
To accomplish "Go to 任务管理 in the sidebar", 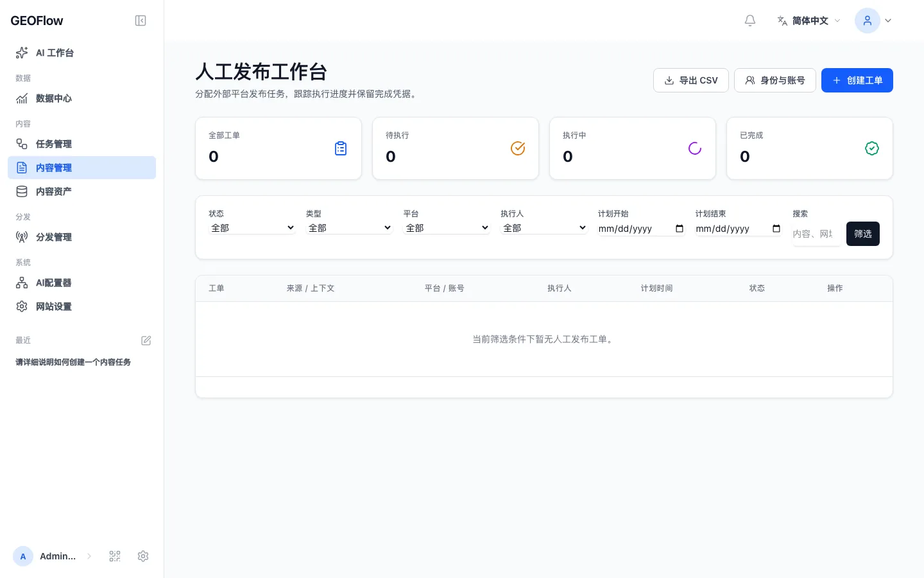I will 82,144.
